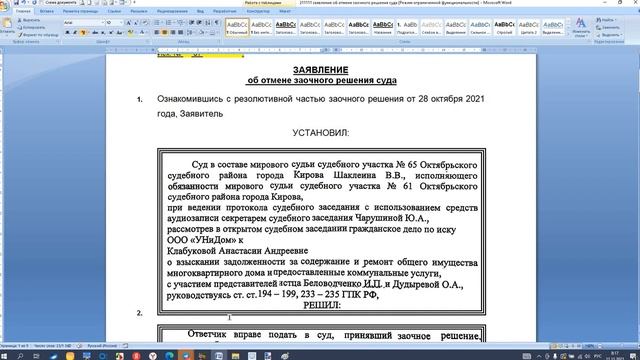Toggle show paragraph marks (¶)
The width and height of the screenshot is (640, 360).
point(217,22)
